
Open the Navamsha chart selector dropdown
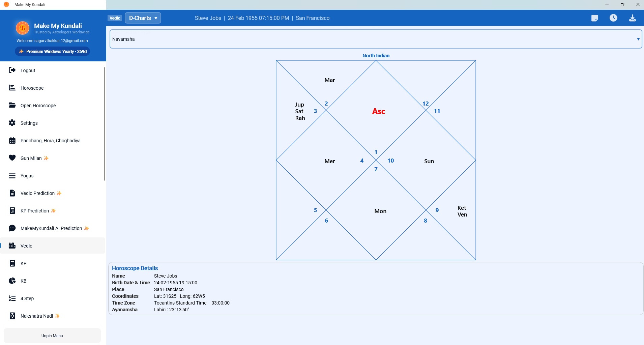click(x=376, y=39)
